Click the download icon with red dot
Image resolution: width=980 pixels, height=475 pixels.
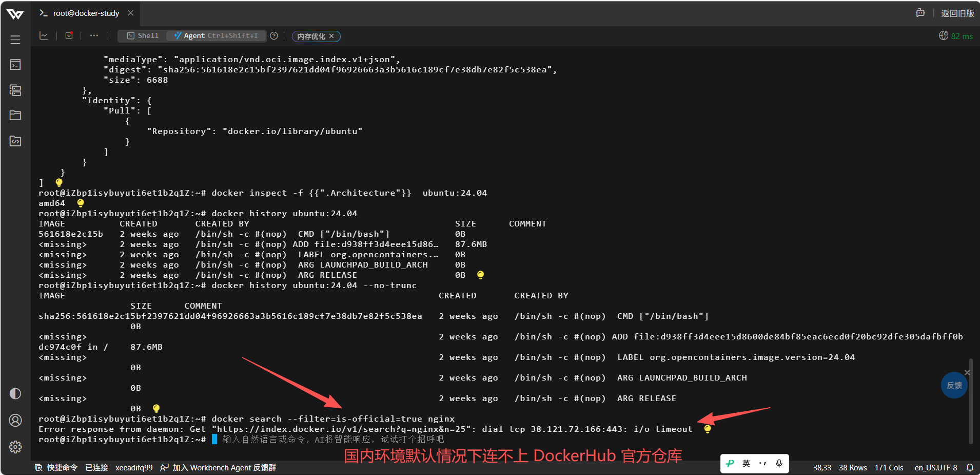click(x=69, y=35)
